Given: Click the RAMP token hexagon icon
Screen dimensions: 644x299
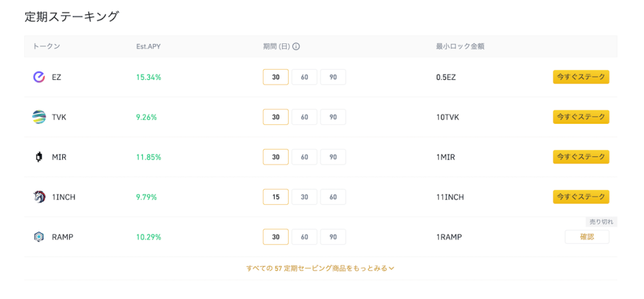Looking at the screenshot, I should click(x=38, y=237).
